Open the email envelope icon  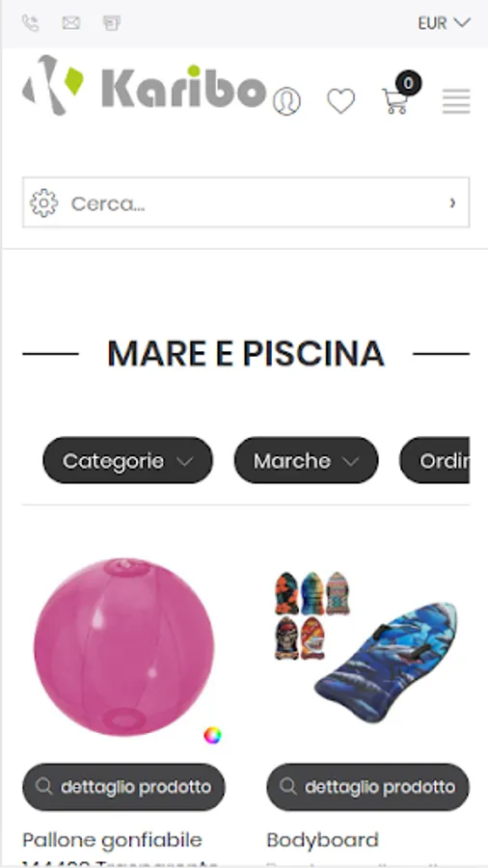point(70,23)
